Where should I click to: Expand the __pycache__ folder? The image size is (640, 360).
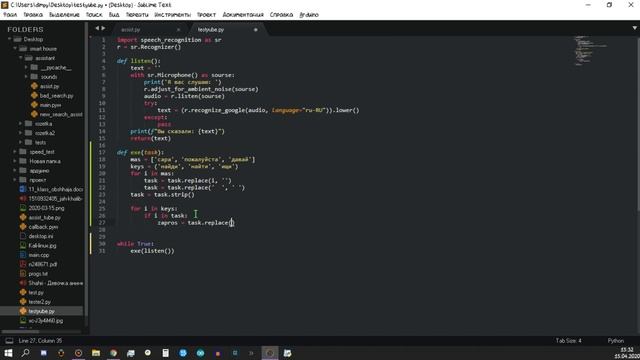(x=26, y=67)
